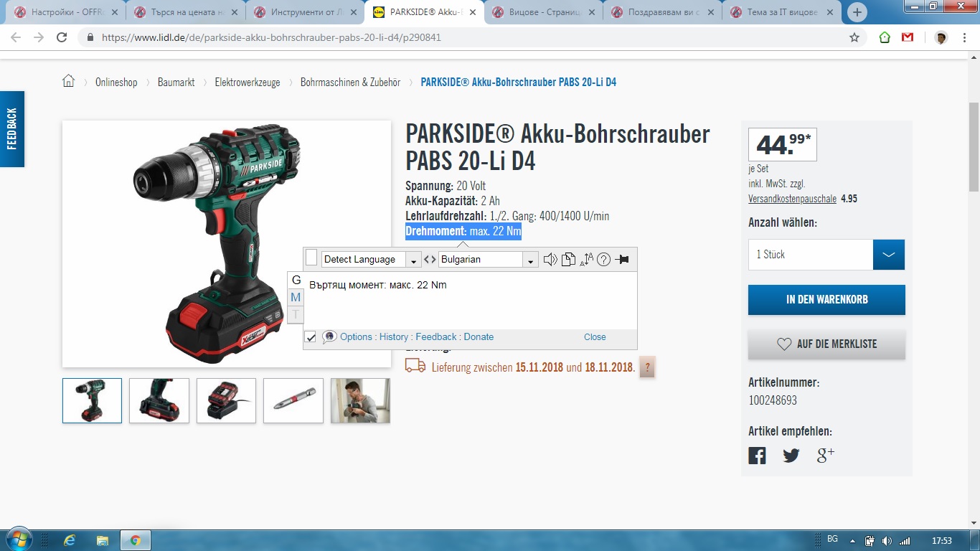The width and height of the screenshot is (980, 551).
Task: Show hidden system tray icons
Action: coord(852,541)
